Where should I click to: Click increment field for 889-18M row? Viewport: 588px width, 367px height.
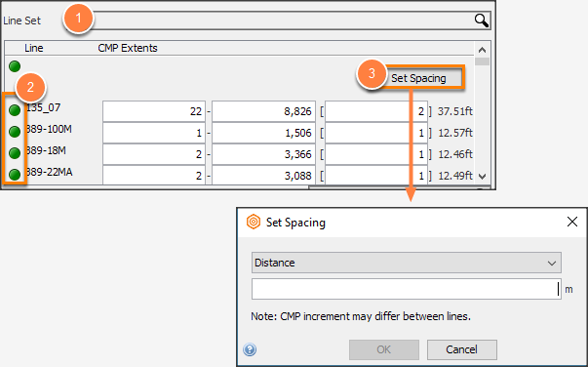click(376, 154)
